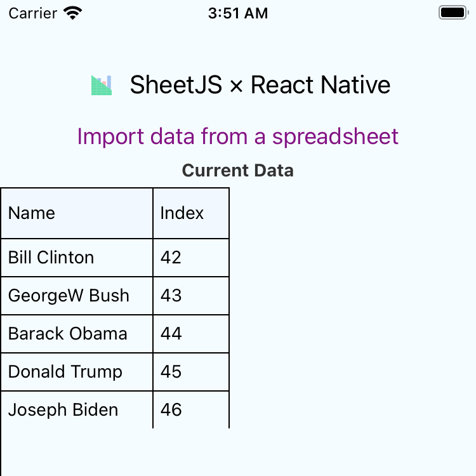Viewport: 476px width, 476px height.
Task: Tap the battery icon in status bar
Action: pyautogui.click(x=453, y=13)
